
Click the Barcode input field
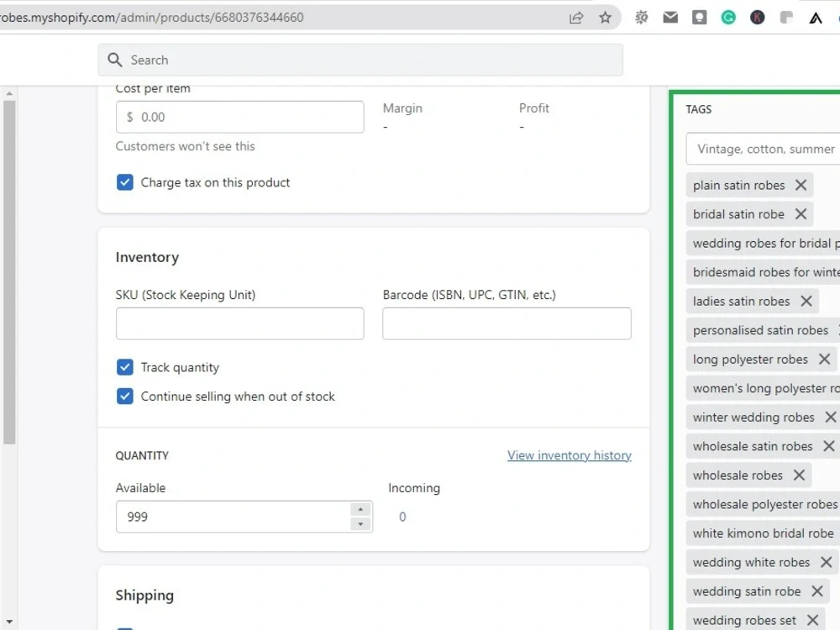(x=507, y=323)
